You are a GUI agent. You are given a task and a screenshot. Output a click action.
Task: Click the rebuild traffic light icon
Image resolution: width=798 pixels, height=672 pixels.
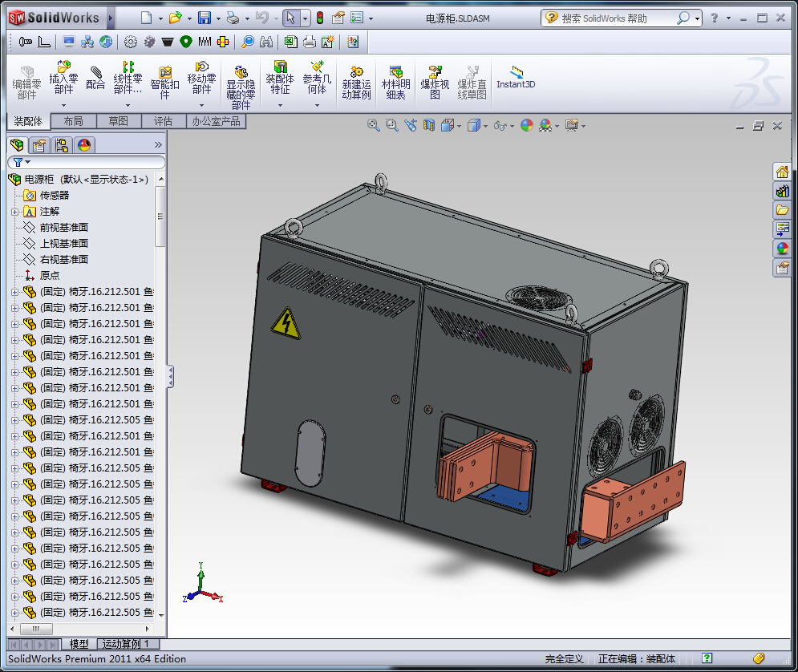click(x=319, y=18)
